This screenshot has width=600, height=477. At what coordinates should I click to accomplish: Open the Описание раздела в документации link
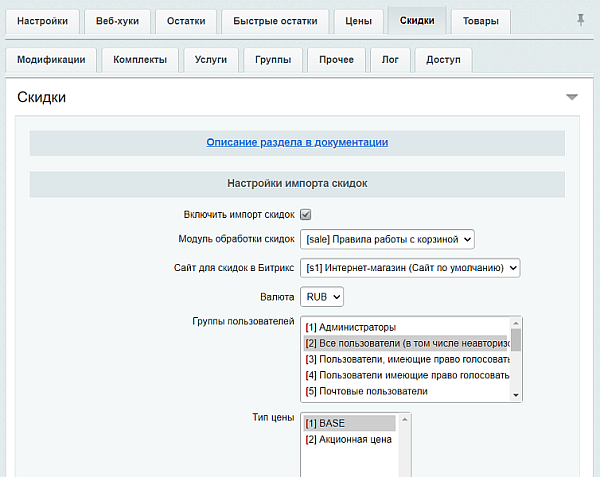(297, 142)
